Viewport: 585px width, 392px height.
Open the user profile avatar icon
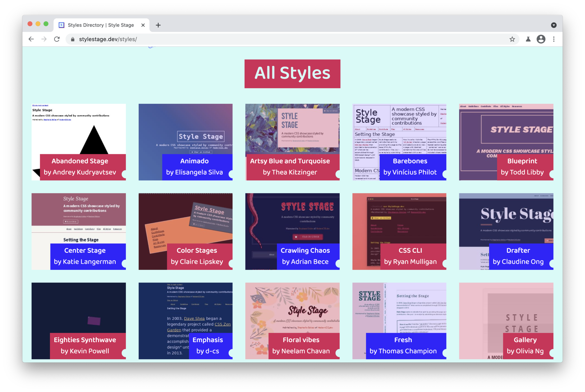[x=541, y=39]
